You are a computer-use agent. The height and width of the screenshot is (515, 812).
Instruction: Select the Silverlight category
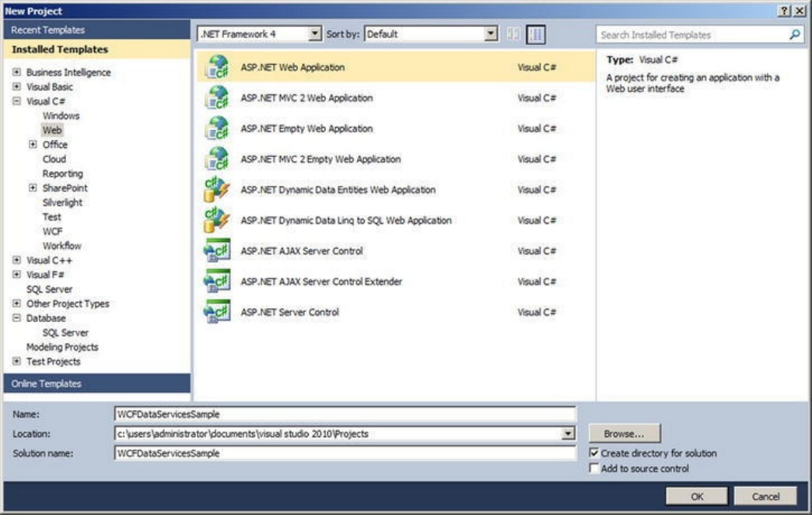pyautogui.click(x=63, y=202)
